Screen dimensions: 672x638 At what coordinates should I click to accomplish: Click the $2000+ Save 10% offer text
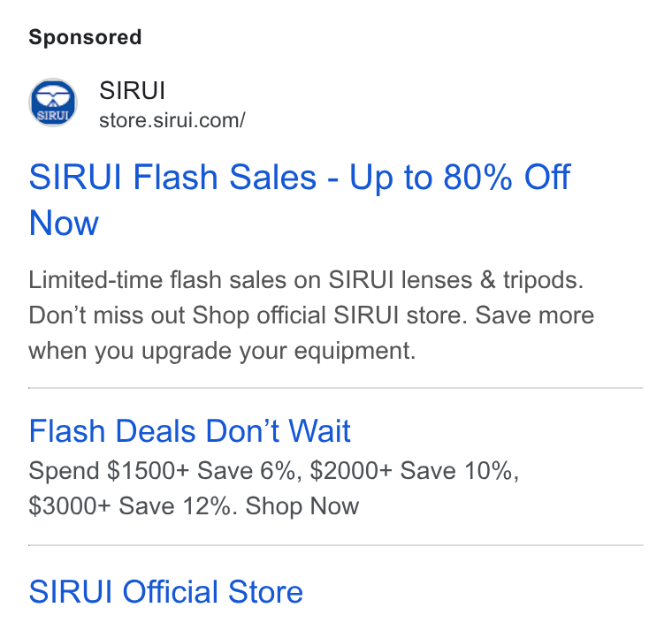click(415, 471)
